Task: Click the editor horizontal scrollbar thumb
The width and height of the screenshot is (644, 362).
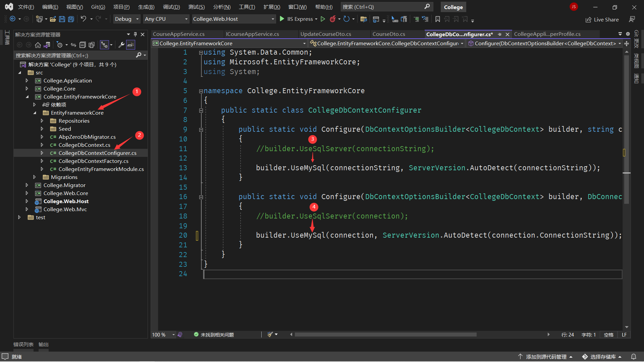Action: 386,335
